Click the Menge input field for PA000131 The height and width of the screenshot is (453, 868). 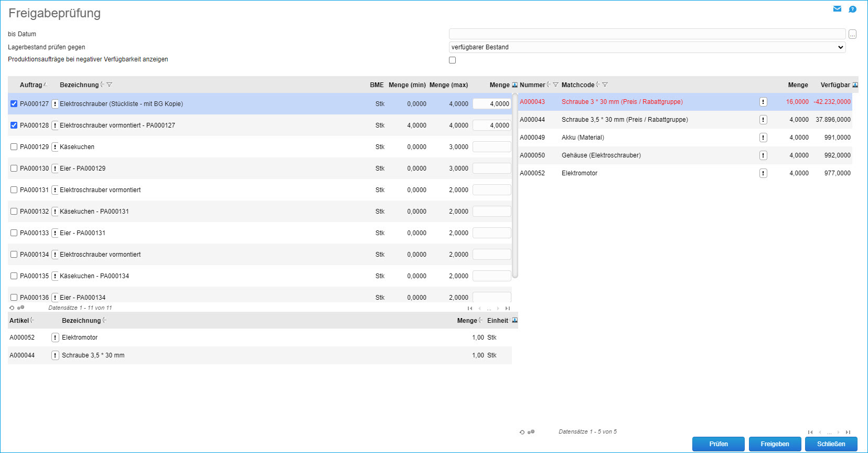(x=491, y=190)
